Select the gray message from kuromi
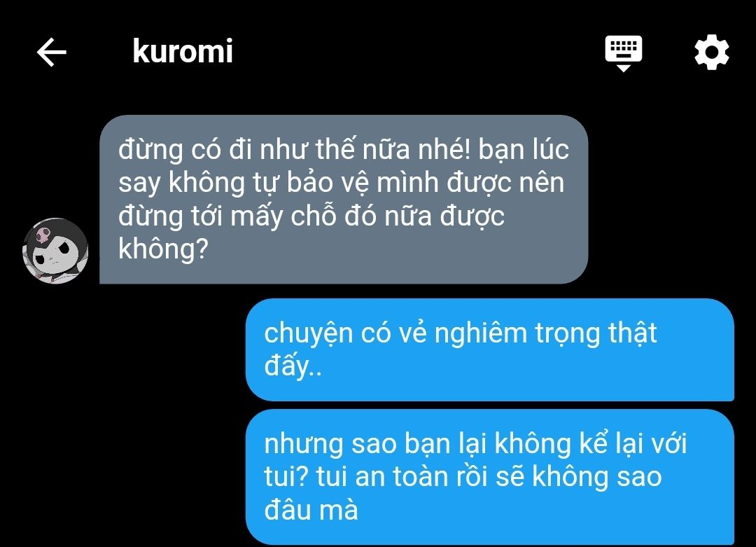The width and height of the screenshot is (756, 547). (x=344, y=199)
